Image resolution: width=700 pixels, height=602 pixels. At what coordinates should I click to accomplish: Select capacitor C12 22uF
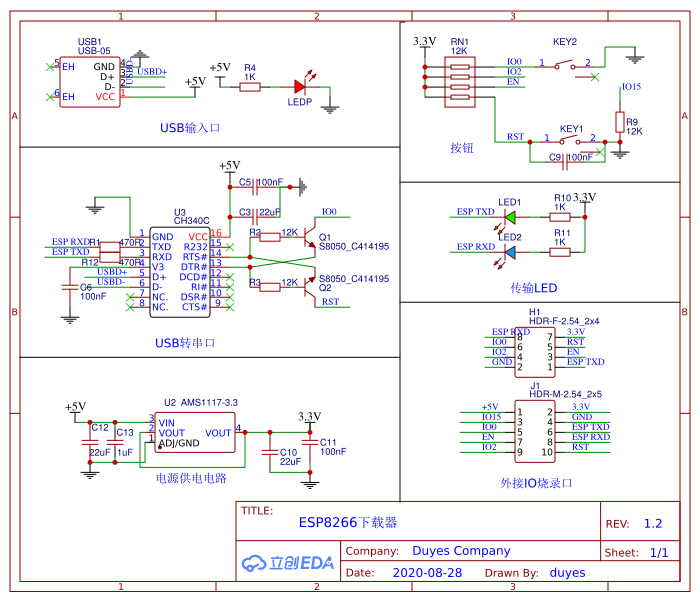click(x=90, y=442)
